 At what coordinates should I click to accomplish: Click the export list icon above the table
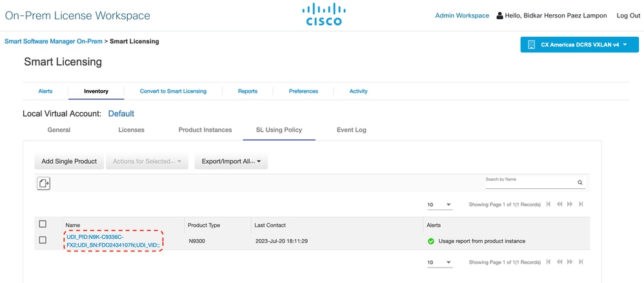[43, 183]
